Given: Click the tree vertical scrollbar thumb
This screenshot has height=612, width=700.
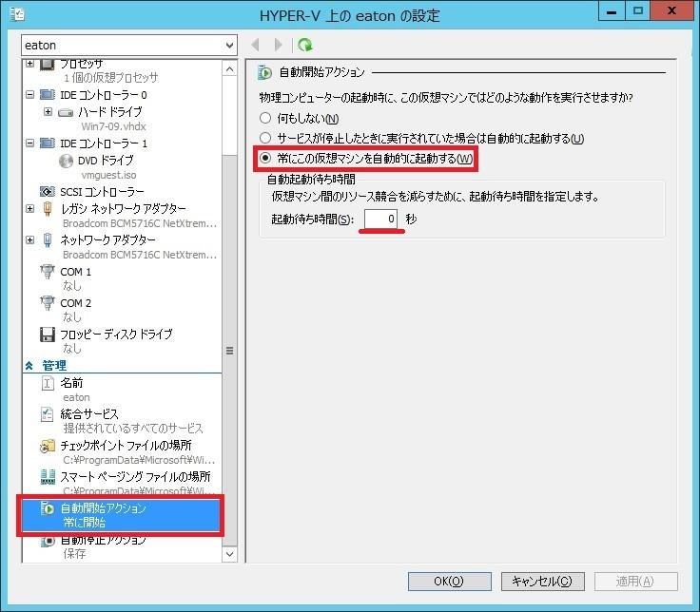Looking at the screenshot, I should [229, 351].
